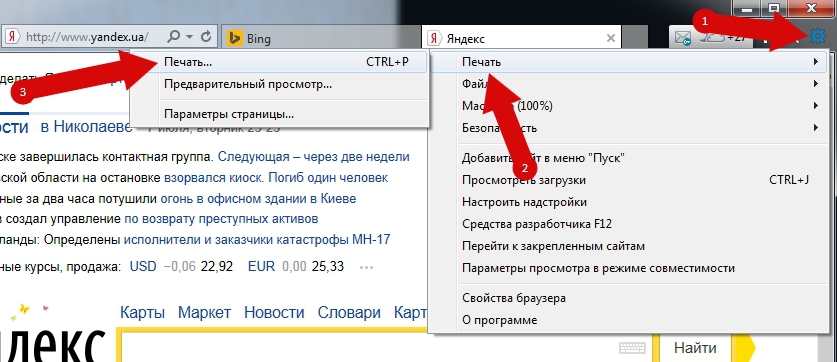Minimize the browser window
Screen dimensions: 837x362
[748, 9]
